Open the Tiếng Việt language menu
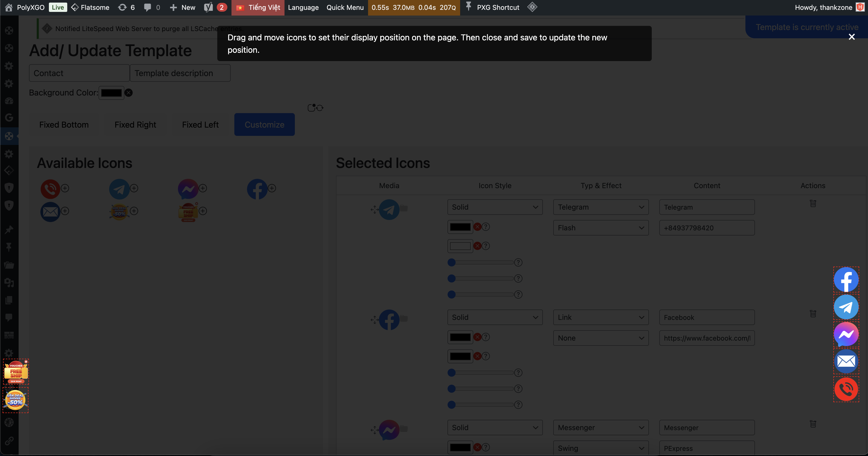This screenshot has width=868, height=456. click(x=258, y=8)
